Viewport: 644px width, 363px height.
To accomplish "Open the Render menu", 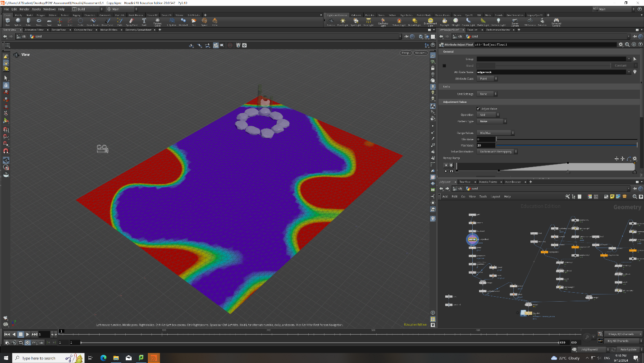I will [24, 9].
